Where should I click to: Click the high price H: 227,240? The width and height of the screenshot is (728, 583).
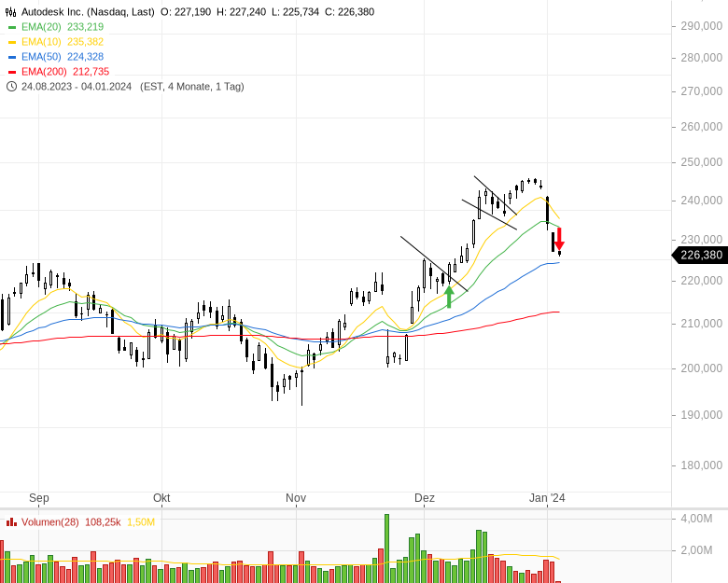[242, 11]
